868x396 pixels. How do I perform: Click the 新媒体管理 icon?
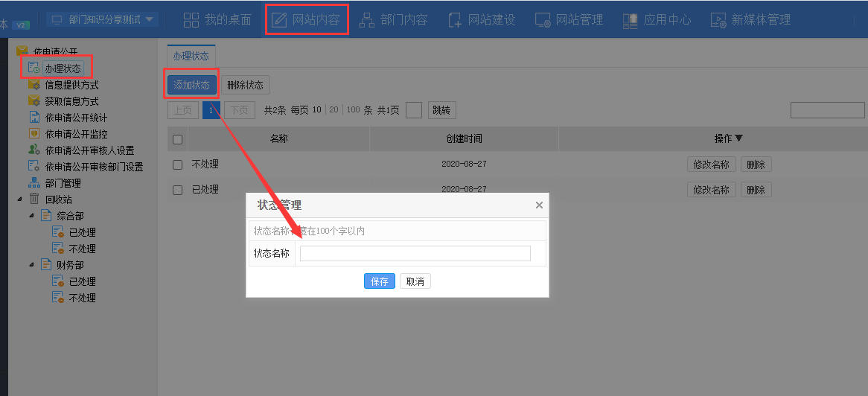pos(718,20)
